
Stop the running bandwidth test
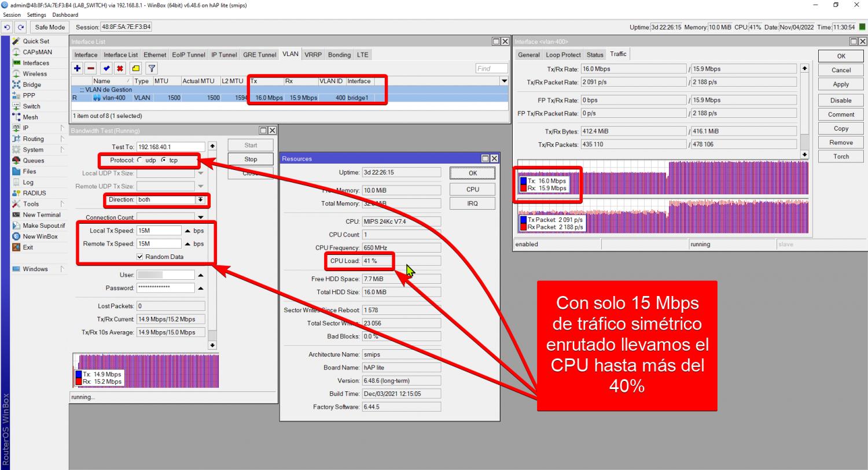tap(251, 159)
